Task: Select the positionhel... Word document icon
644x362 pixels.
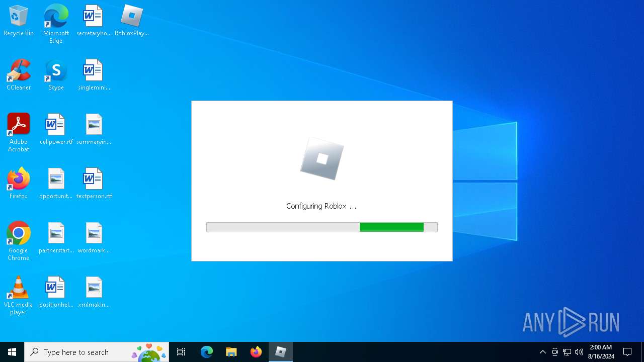Action: tap(56, 292)
